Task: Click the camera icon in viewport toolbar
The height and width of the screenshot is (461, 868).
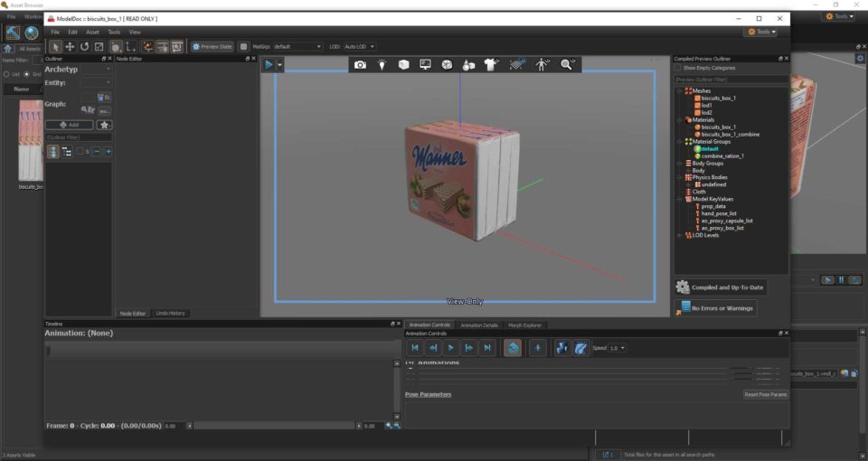Action: click(x=360, y=65)
